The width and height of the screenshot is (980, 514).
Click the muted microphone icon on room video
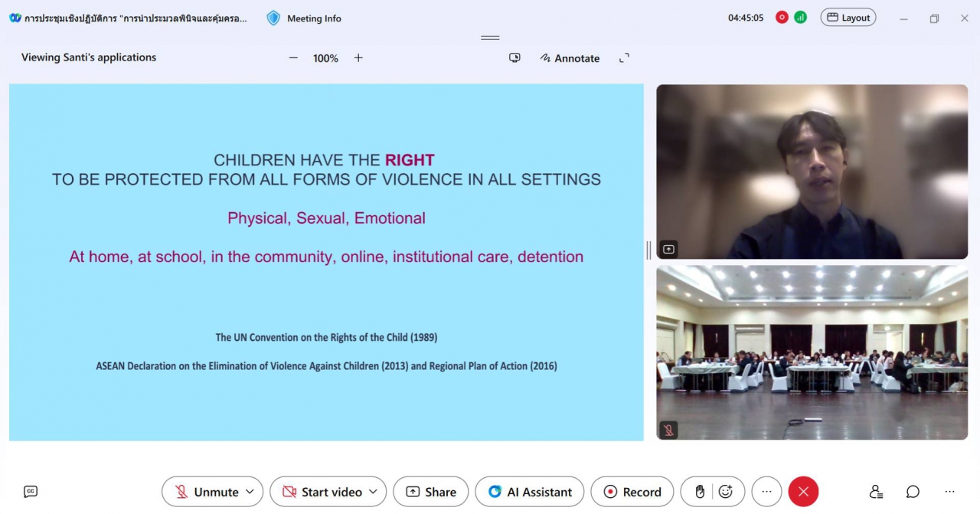tap(668, 431)
